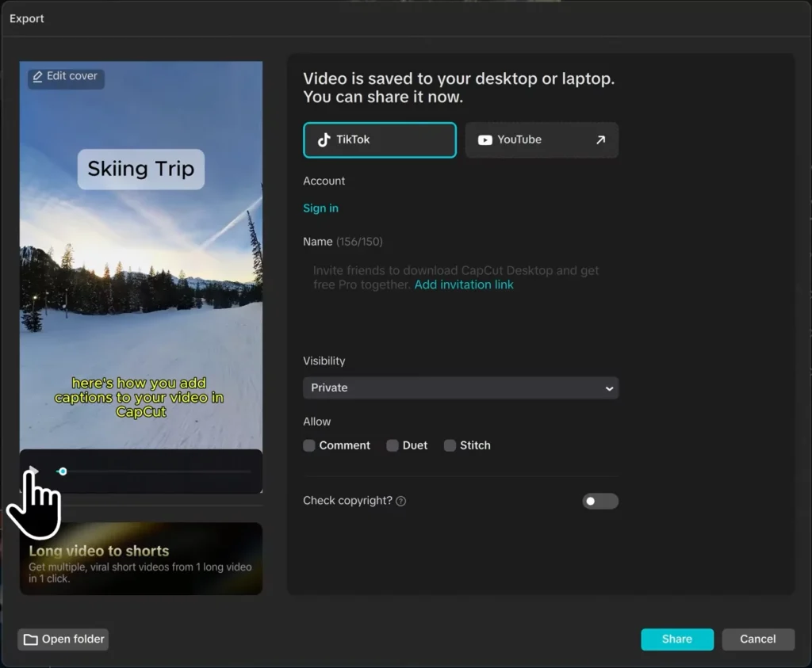Click the Add invitation link
The height and width of the screenshot is (668, 812).
pos(463,284)
